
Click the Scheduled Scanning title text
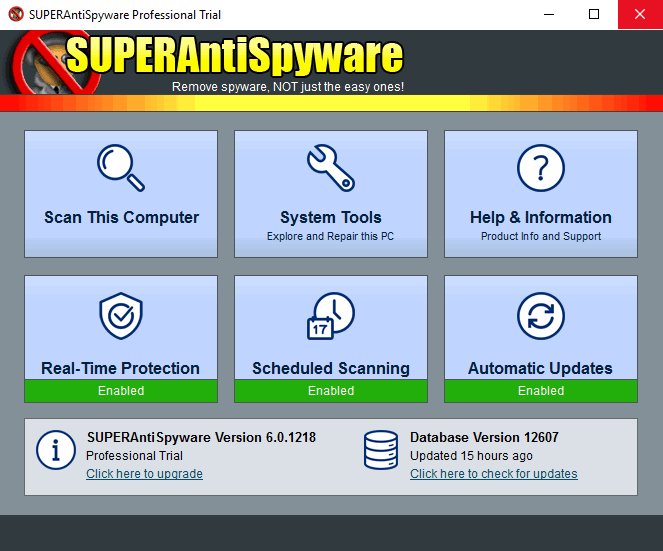331,368
